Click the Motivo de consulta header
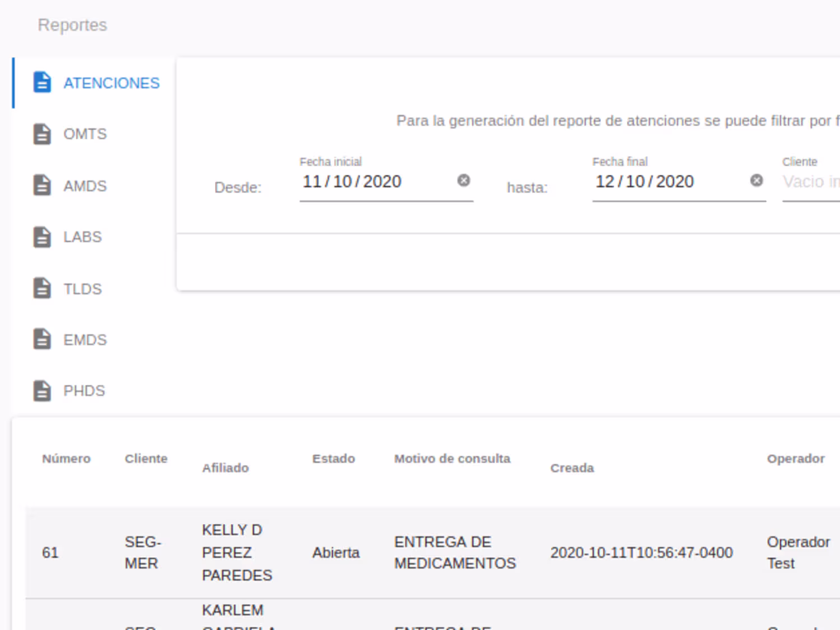 point(452,459)
